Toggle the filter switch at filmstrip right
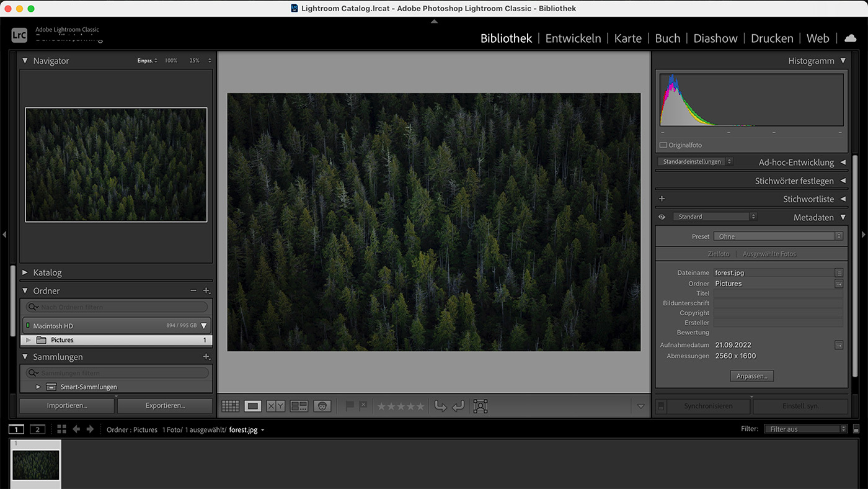Image resolution: width=868 pixels, height=489 pixels. tap(856, 429)
